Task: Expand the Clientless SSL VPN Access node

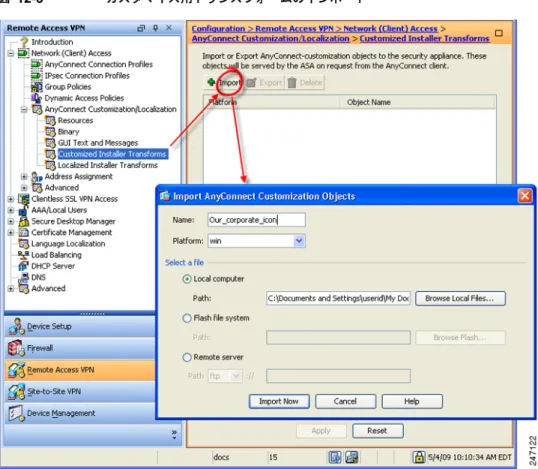Action: (11, 199)
